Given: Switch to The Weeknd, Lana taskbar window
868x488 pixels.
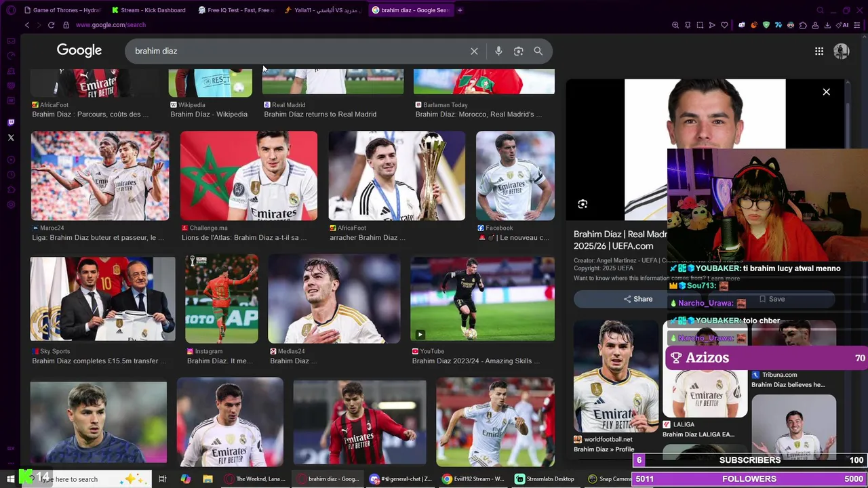Looking at the screenshot, I should pos(255,479).
